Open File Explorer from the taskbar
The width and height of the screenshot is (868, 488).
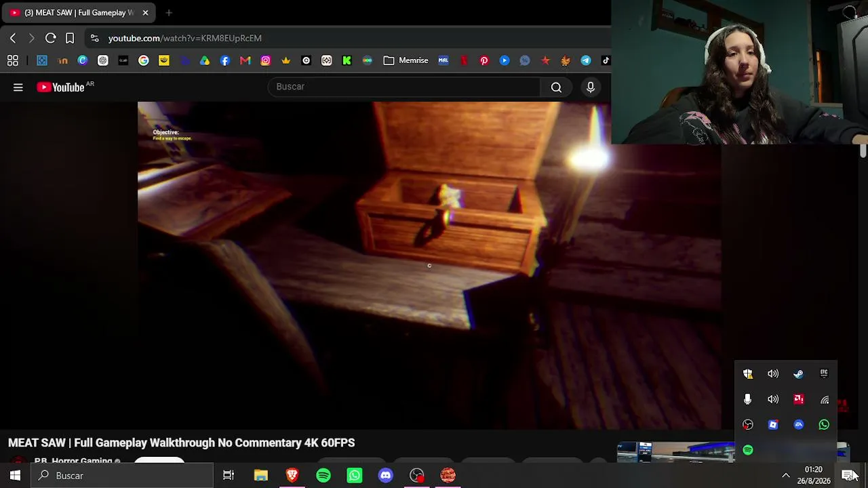pyautogui.click(x=261, y=475)
